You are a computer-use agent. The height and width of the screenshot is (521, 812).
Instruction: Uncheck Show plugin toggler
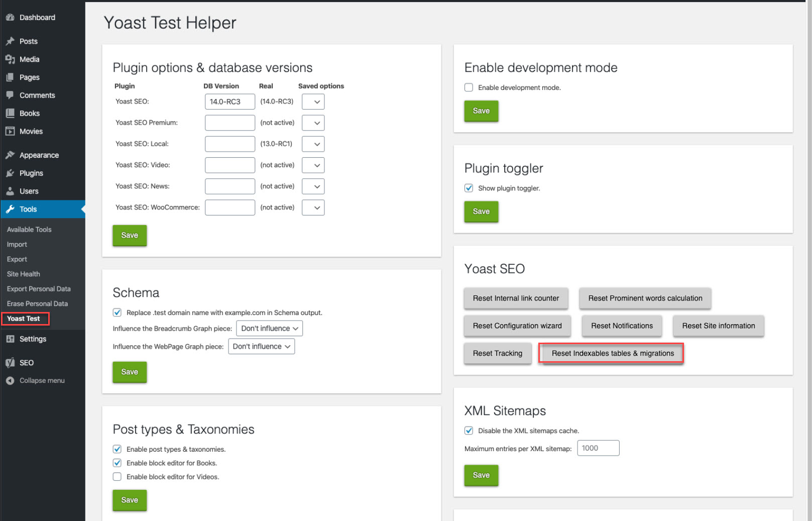click(x=469, y=188)
